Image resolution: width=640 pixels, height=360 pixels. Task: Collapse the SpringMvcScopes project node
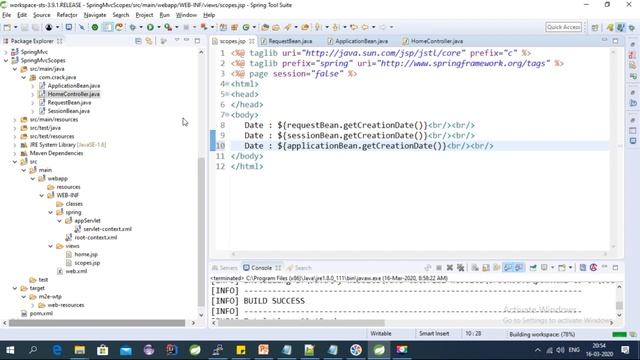click(x=6, y=60)
